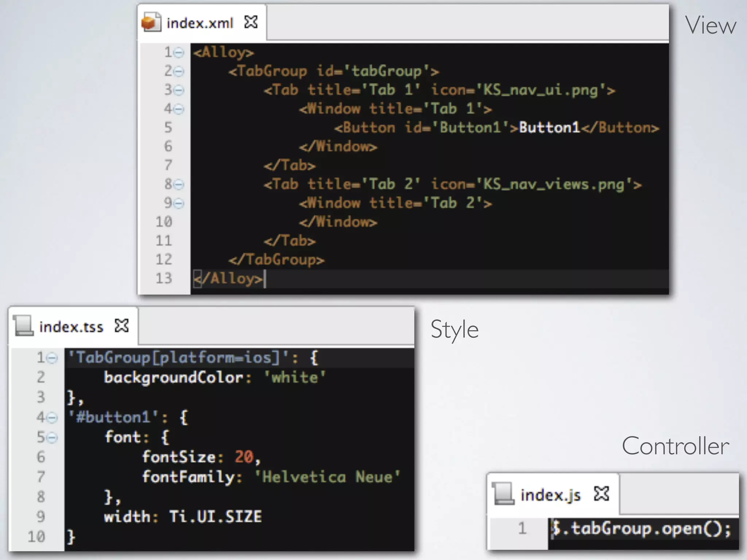Select the index.js tab
The height and width of the screenshot is (560, 747).
(550, 495)
